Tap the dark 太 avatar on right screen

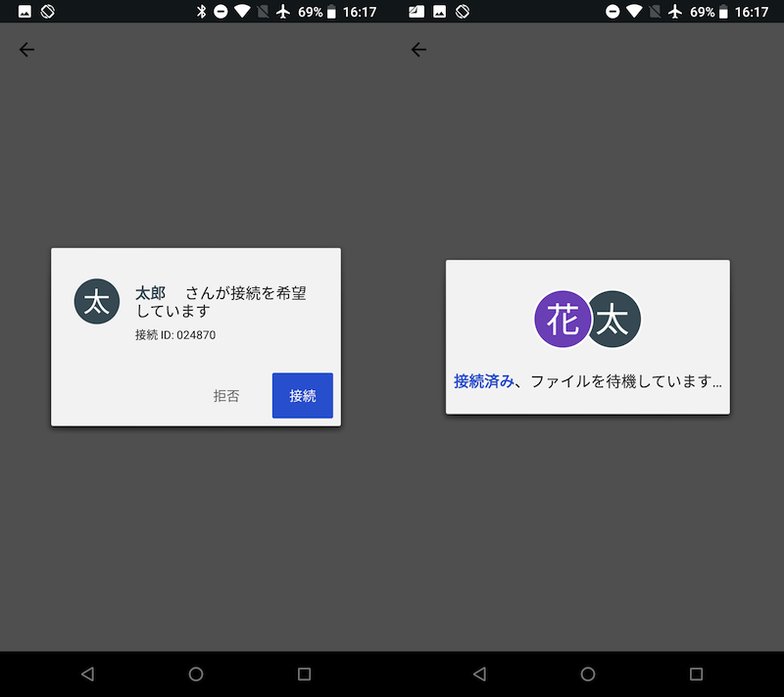click(615, 319)
